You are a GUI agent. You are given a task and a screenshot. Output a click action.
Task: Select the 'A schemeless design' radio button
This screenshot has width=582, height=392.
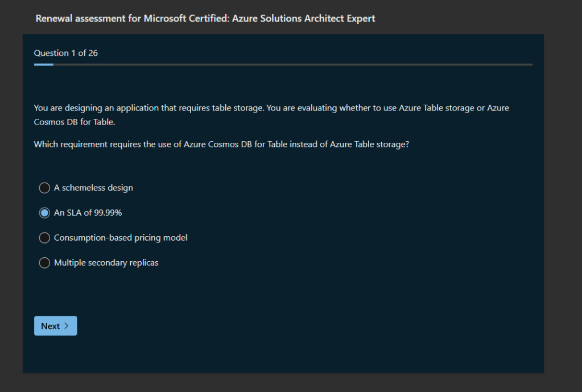point(44,188)
